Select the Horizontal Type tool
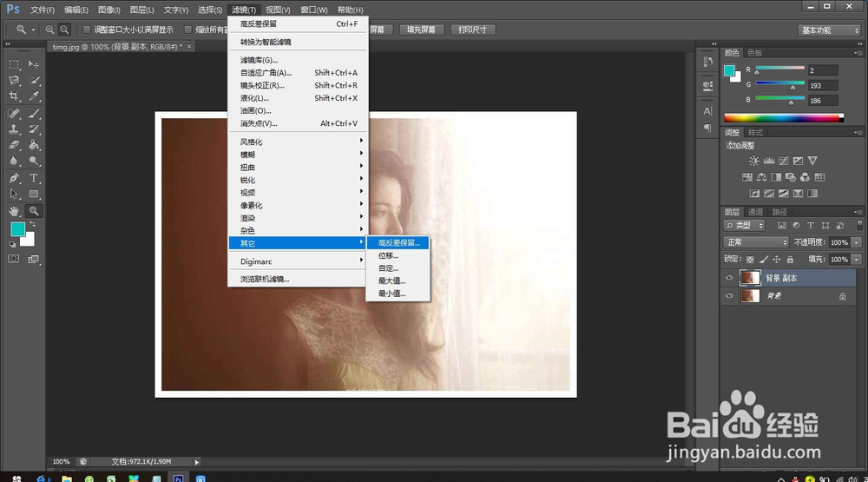Image resolution: width=868 pixels, height=482 pixels. coord(34,178)
